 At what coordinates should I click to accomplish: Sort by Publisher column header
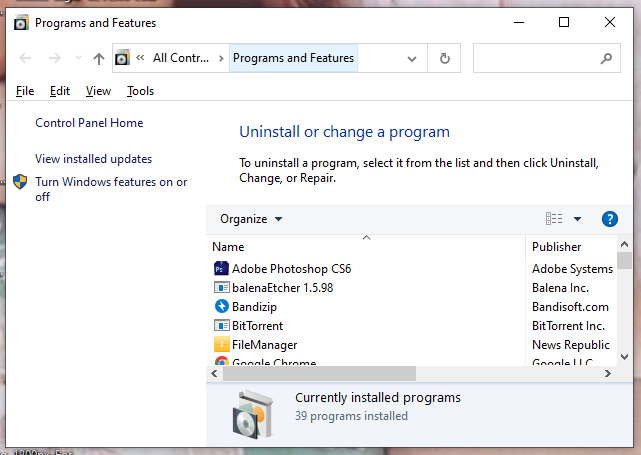[x=571, y=247]
